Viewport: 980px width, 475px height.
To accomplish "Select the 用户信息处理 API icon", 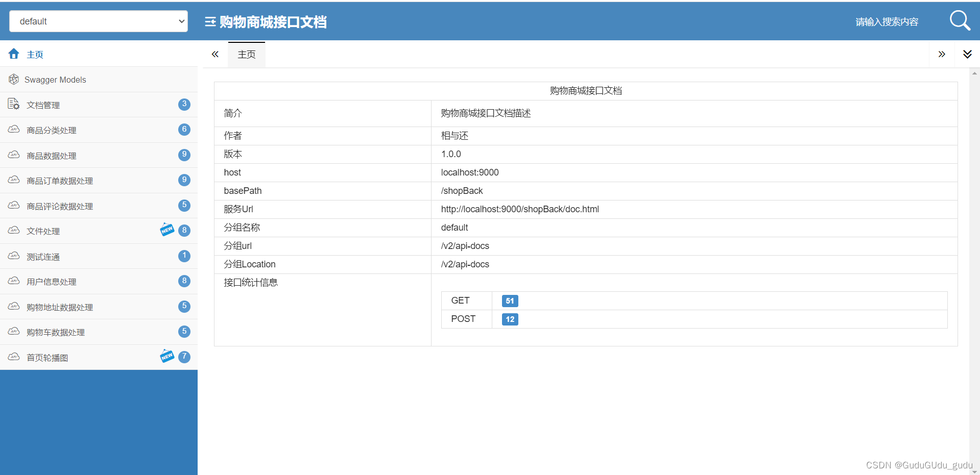I will point(13,281).
